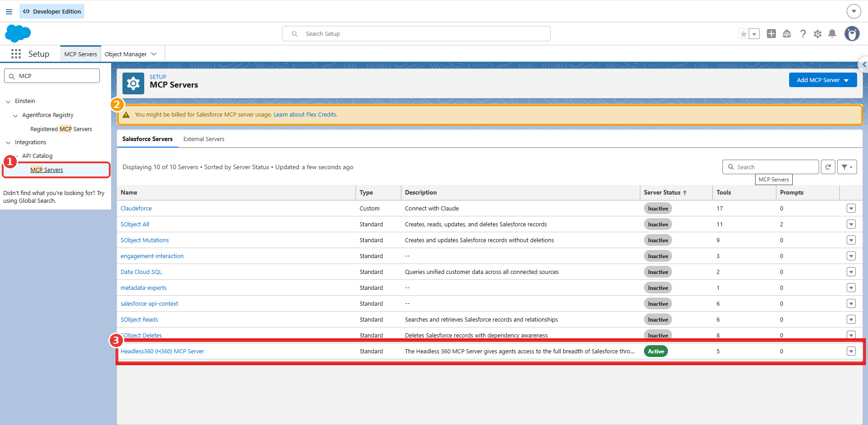This screenshot has height=425, width=868.
Task: Collapse the Einstein tree section
Action: pyautogui.click(x=8, y=102)
